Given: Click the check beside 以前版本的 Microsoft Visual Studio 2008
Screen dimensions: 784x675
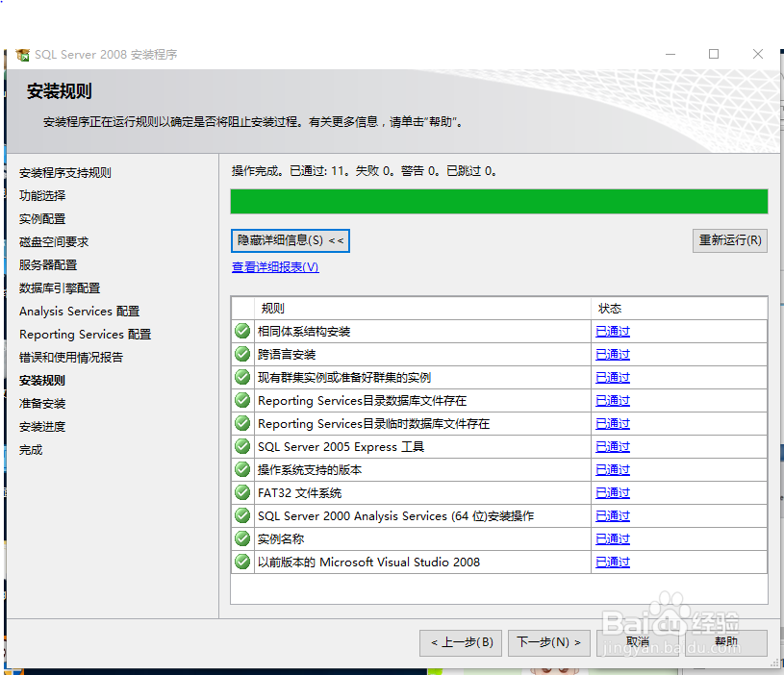Looking at the screenshot, I should (241, 562).
